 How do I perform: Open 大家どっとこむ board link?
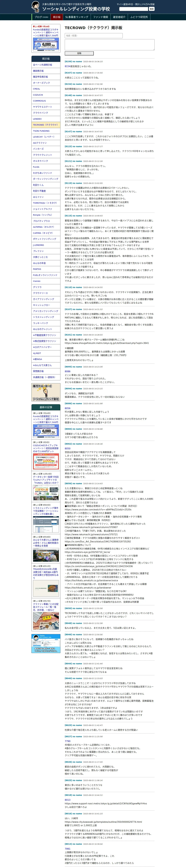[x=46, y=257]
